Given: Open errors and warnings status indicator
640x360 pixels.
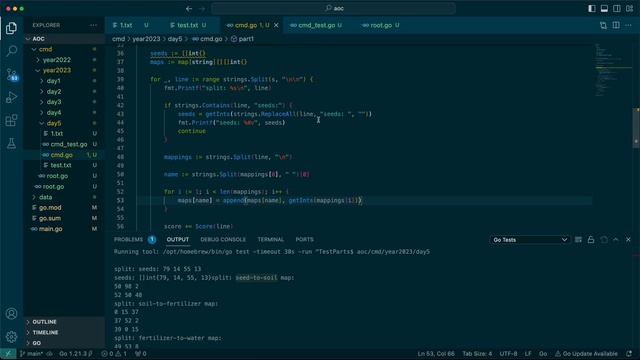Looking at the screenshot, I should 114,354.
